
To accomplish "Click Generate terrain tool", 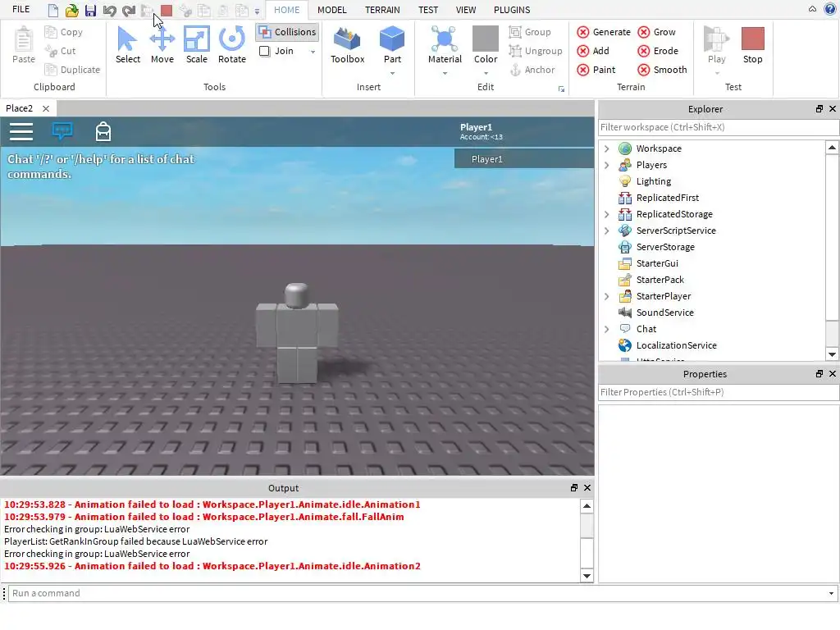I will pyautogui.click(x=604, y=32).
